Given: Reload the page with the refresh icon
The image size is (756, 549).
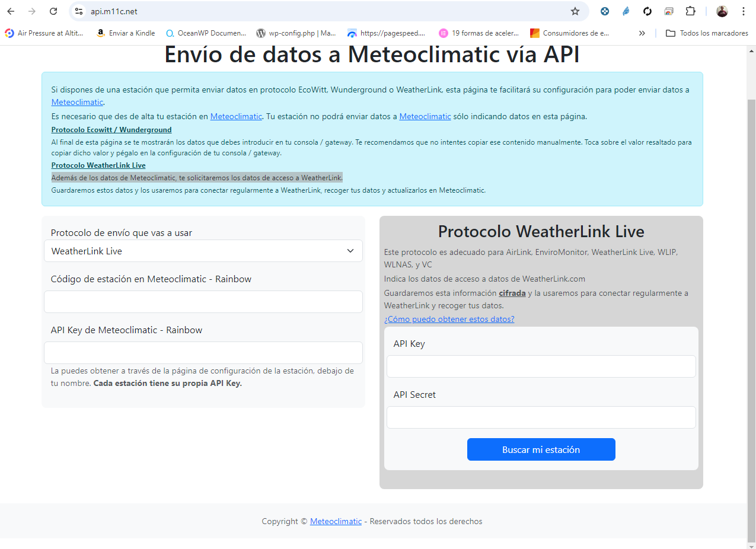Looking at the screenshot, I should tap(53, 11).
